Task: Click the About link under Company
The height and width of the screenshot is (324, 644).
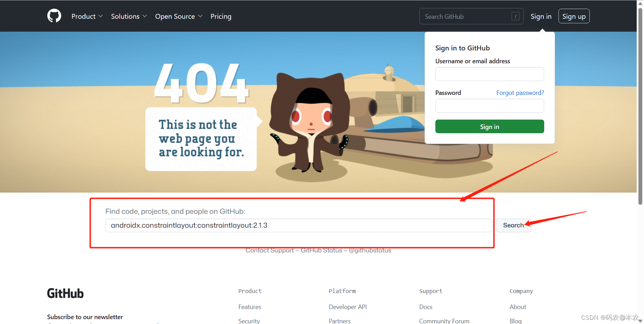Action: 518,307
